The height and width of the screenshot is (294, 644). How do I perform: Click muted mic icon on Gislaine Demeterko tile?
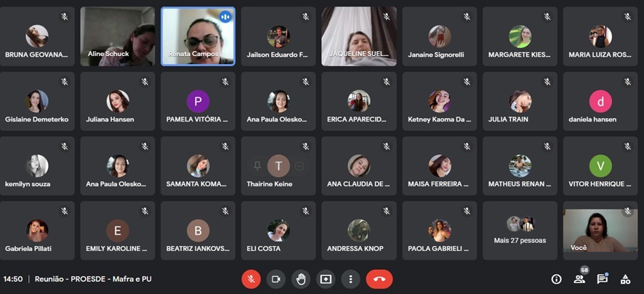65,82
